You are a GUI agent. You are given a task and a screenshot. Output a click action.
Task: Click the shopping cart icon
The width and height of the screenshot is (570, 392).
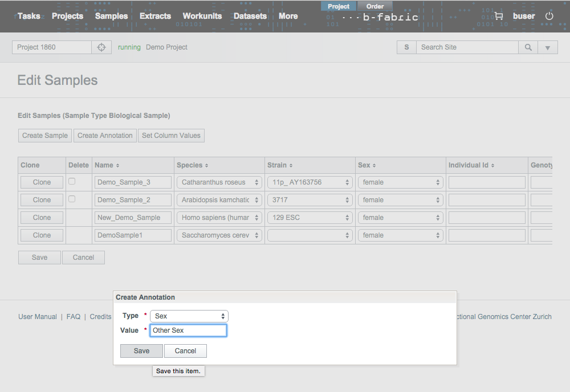pos(499,16)
